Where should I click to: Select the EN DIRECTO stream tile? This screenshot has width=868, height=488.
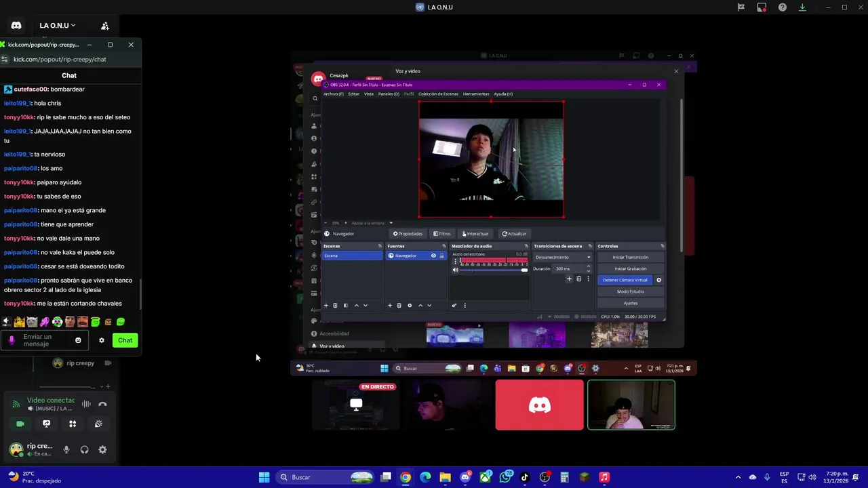tap(356, 405)
